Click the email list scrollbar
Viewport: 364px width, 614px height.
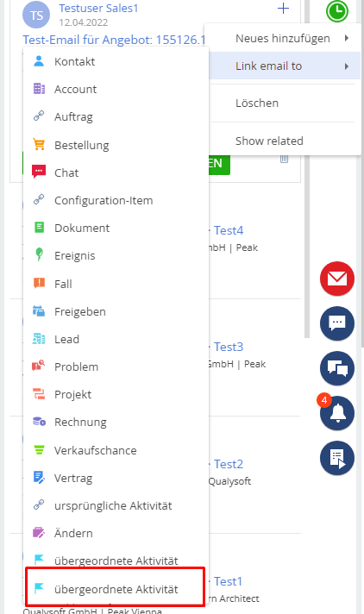pyautogui.click(x=307, y=168)
